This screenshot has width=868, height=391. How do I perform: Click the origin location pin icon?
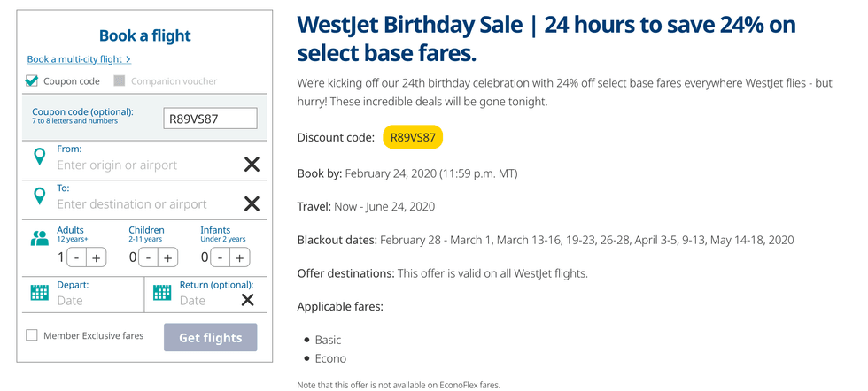point(39,157)
